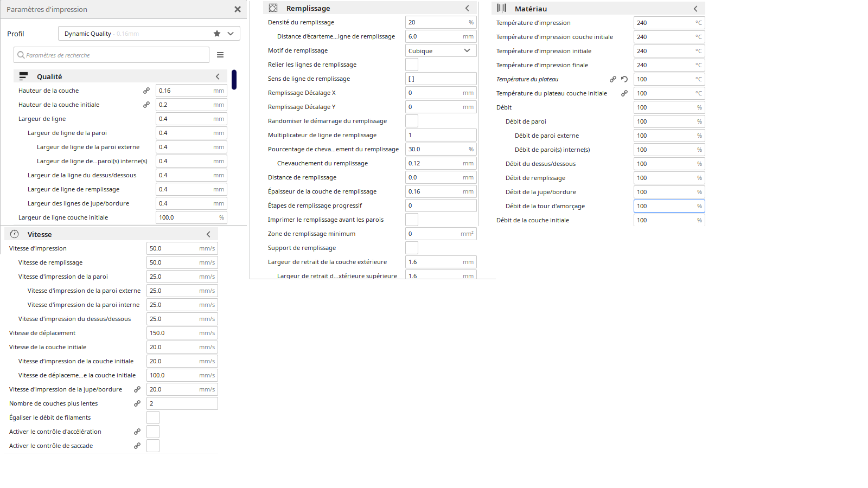868x488 pixels.
Task: Click the star icon in the profile selector
Action: point(217,34)
